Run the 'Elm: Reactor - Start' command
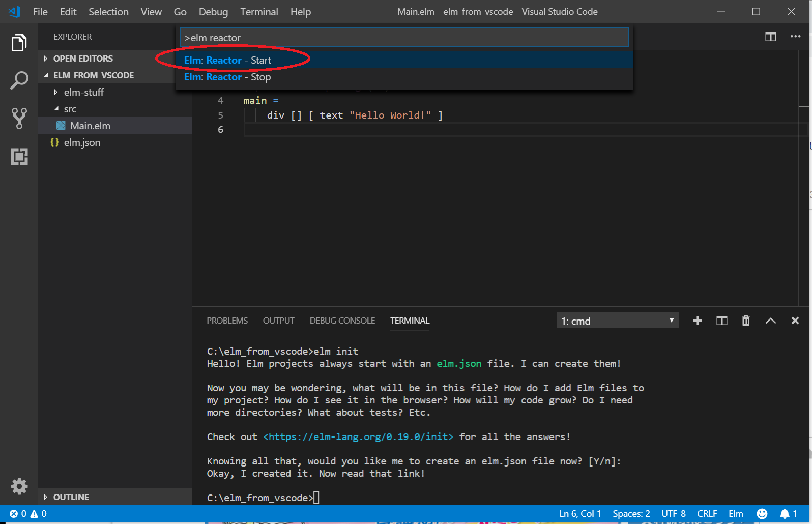This screenshot has height=524, width=812. [228, 60]
